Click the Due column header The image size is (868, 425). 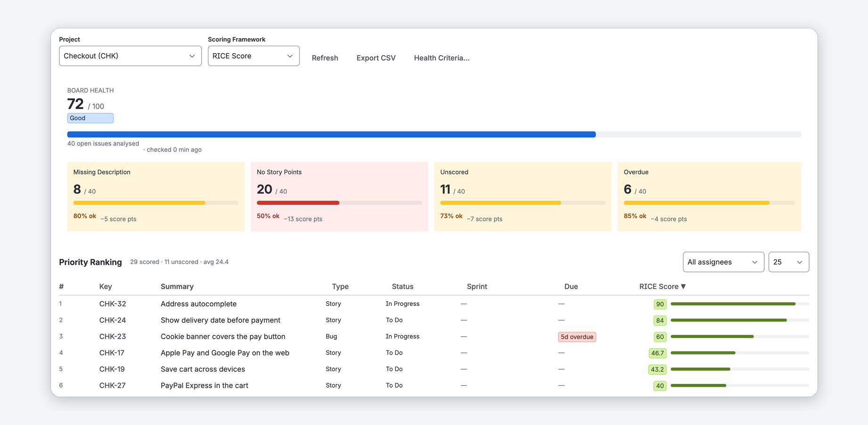(571, 287)
